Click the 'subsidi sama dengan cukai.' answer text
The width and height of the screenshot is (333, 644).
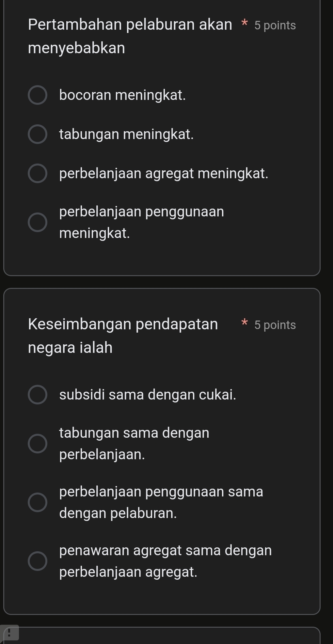click(148, 395)
